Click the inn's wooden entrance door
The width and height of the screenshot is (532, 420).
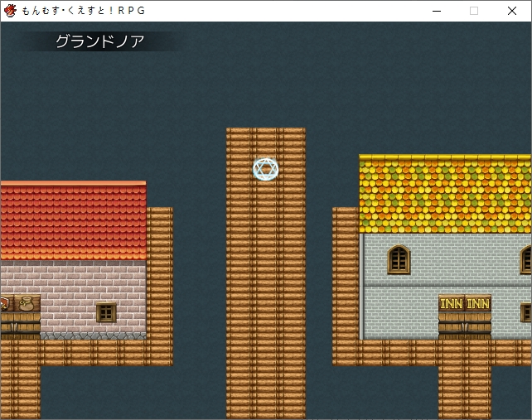pos(465,326)
